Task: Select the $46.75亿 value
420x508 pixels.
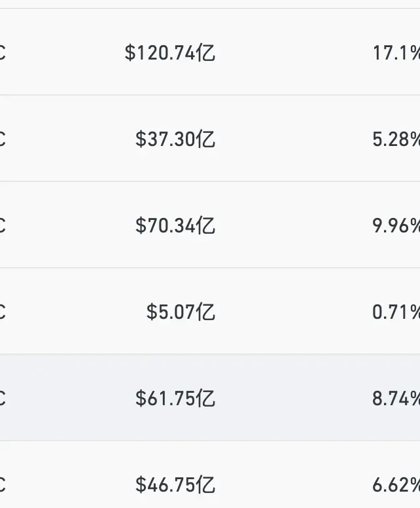Action: pos(175,484)
